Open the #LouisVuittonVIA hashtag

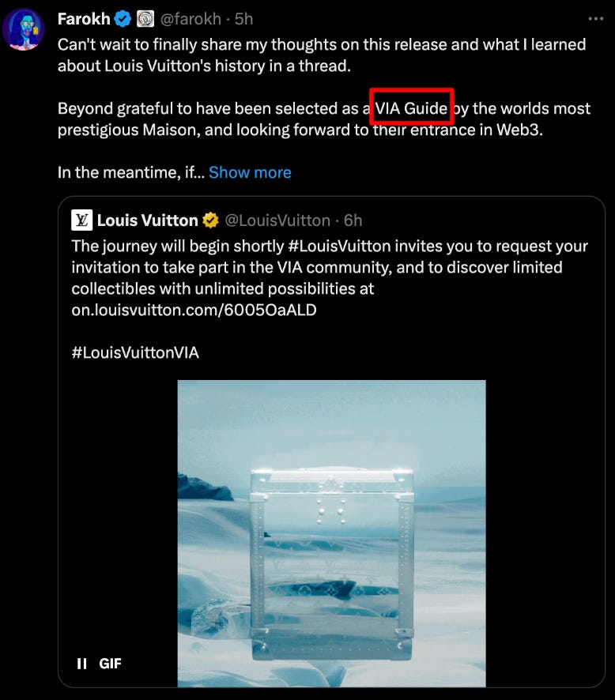(x=135, y=352)
